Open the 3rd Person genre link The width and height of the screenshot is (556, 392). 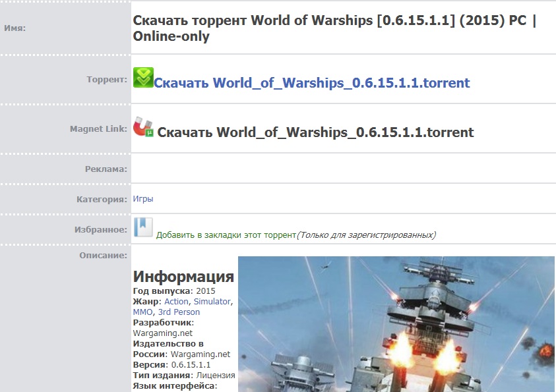pyautogui.click(x=179, y=312)
